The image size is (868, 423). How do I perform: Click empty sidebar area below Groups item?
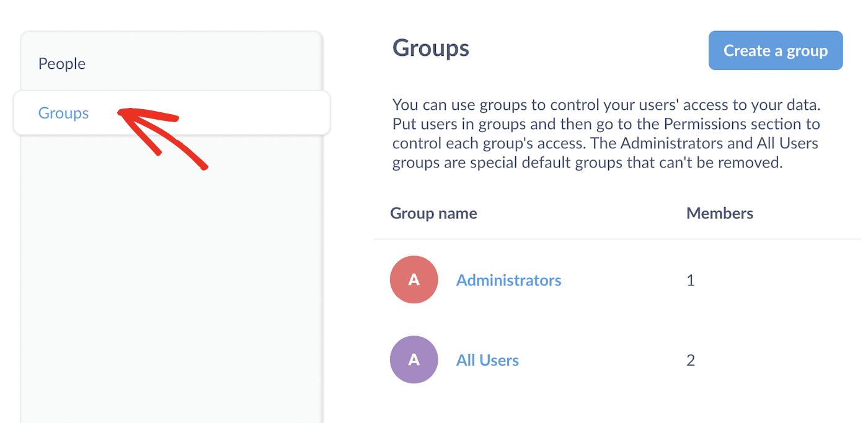pos(171,279)
